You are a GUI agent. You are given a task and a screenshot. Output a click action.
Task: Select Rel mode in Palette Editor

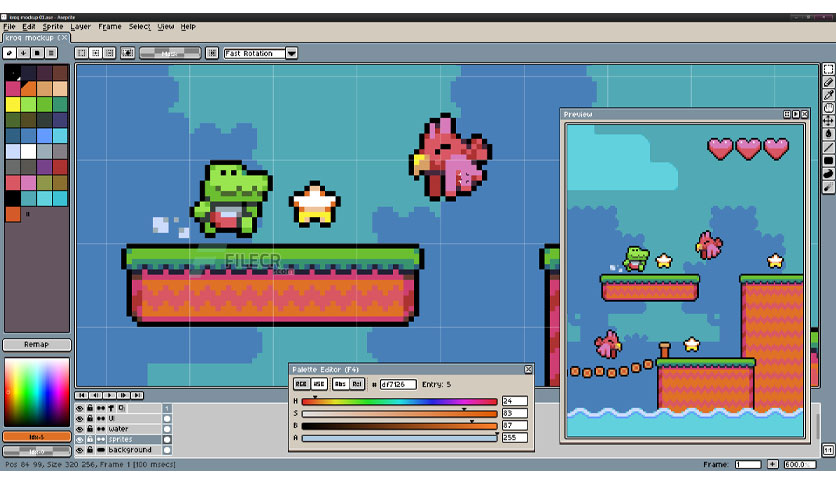point(357,384)
